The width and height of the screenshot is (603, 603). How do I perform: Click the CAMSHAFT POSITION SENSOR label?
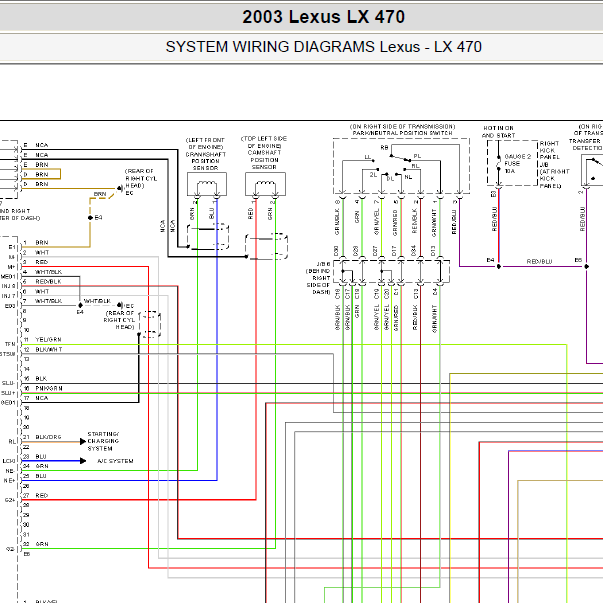point(264,160)
